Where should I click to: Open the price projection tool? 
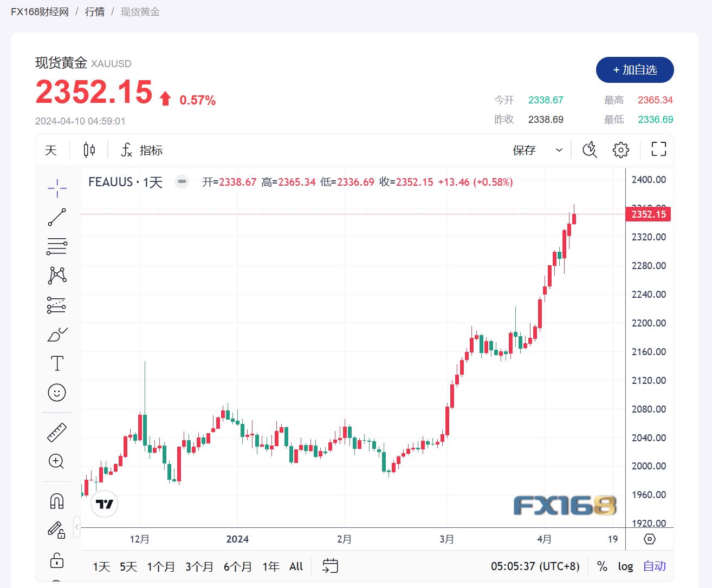click(57, 305)
